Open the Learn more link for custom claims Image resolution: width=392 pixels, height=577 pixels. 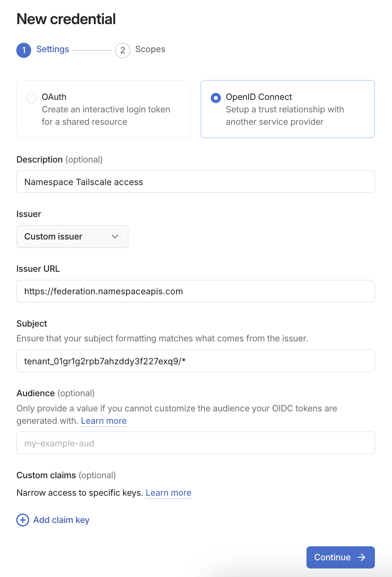(168, 493)
